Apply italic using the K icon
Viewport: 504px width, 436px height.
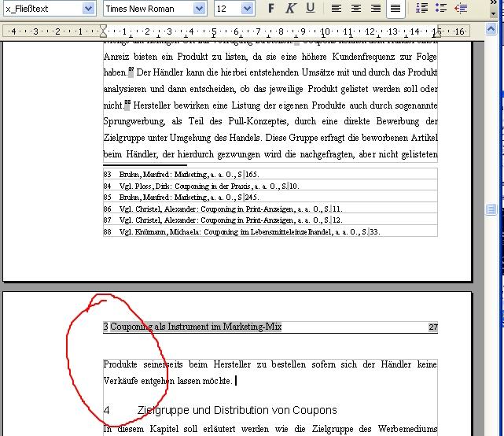tap(291, 9)
